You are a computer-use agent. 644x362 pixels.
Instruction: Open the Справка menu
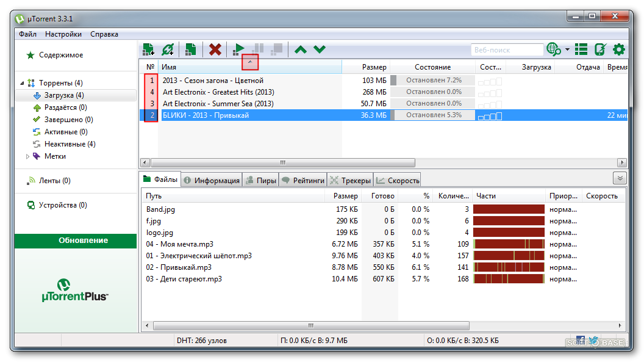pyautogui.click(x=104, y=34)
